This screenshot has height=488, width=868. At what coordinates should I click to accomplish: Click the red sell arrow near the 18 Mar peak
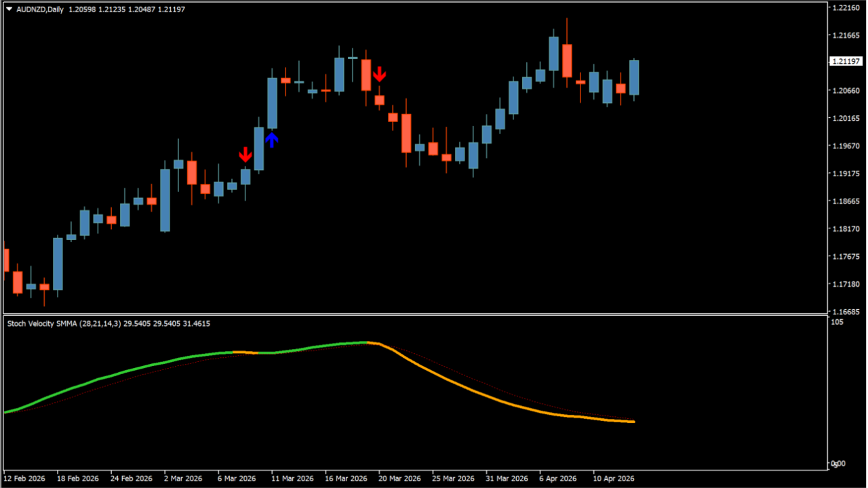(x=380, y=75)
